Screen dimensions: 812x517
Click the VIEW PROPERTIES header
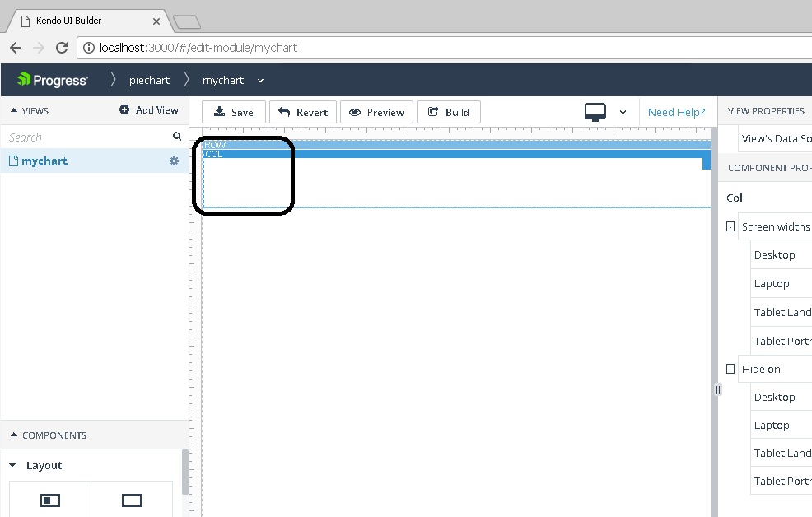(x=766, y=111)
